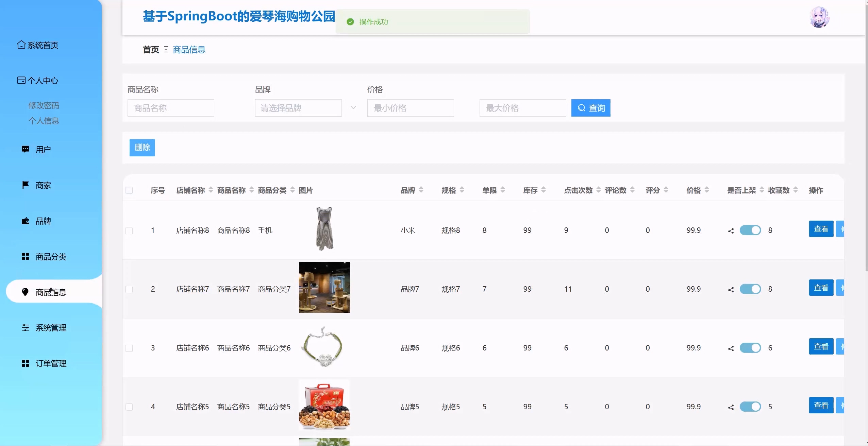The height and width of the screenshot is (446, 868).
Task: Click the home icon beside 系统首页
Action: click(21, 45)
